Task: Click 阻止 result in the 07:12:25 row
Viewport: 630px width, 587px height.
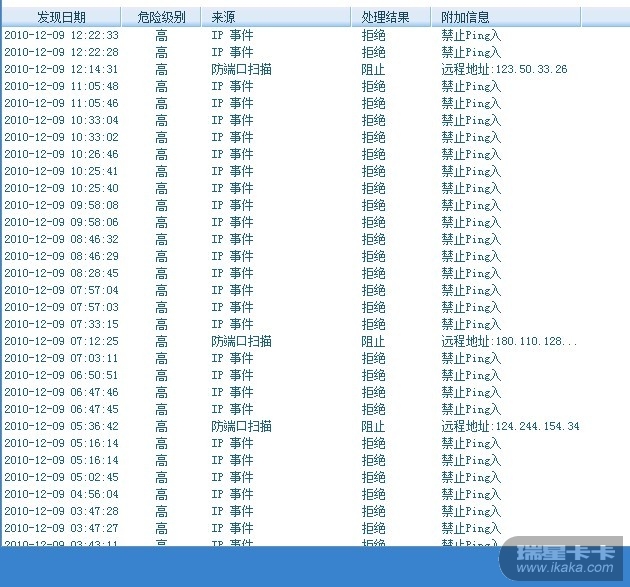Action: click(373, 342)
